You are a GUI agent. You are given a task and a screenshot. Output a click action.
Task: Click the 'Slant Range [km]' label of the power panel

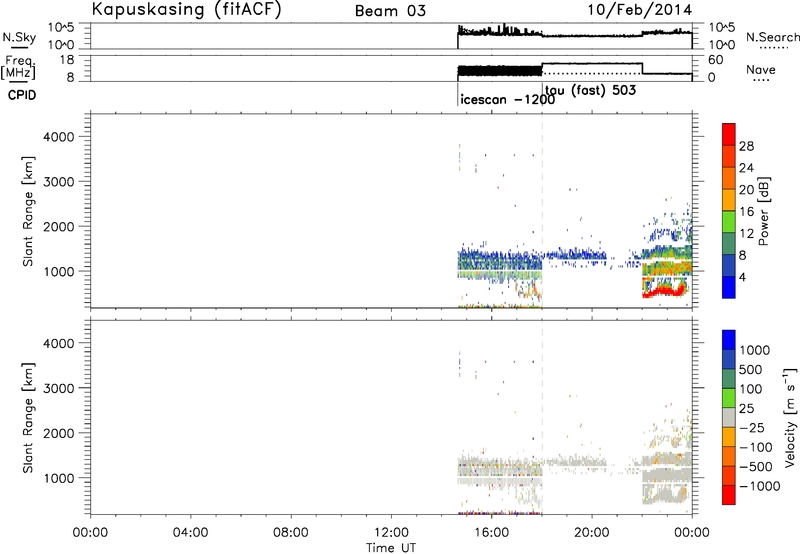click(x=28, y=211)
